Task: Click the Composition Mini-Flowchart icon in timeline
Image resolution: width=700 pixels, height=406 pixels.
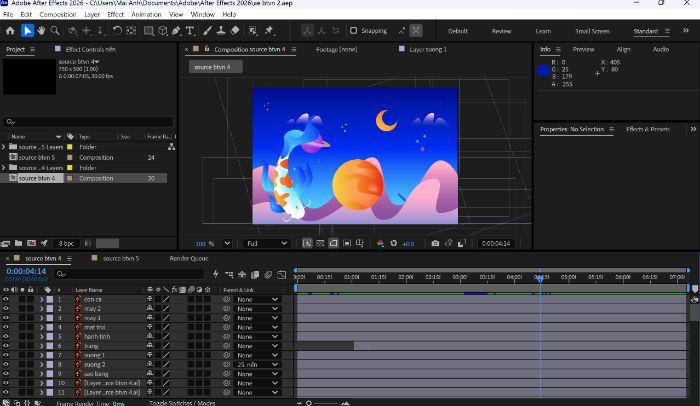Action: 229,274
